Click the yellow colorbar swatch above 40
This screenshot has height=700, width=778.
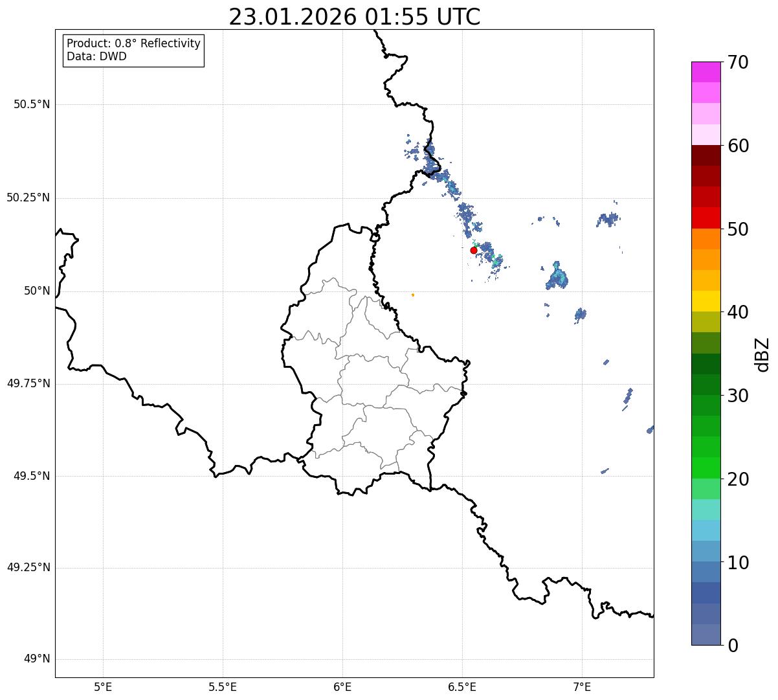[x=706, y=301]
